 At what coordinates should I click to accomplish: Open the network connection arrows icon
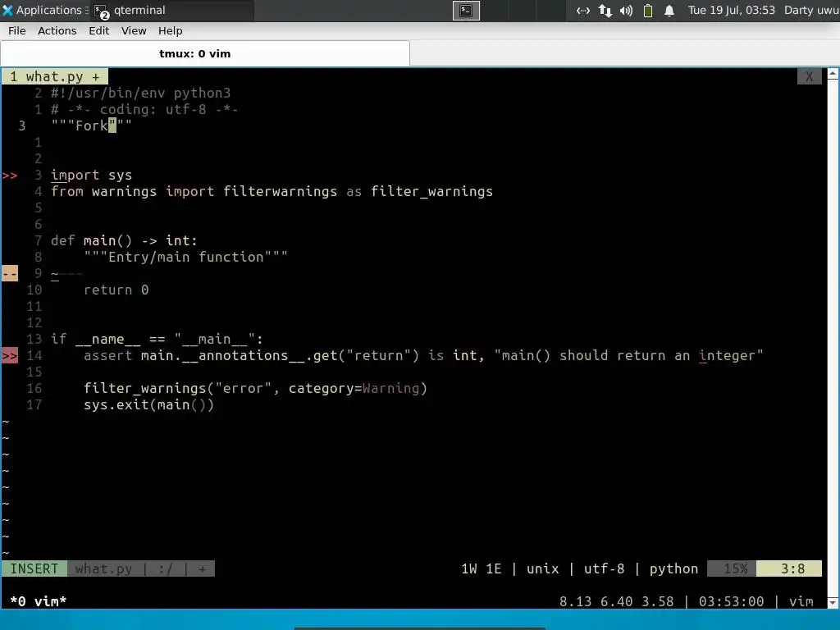coord(583,11)
